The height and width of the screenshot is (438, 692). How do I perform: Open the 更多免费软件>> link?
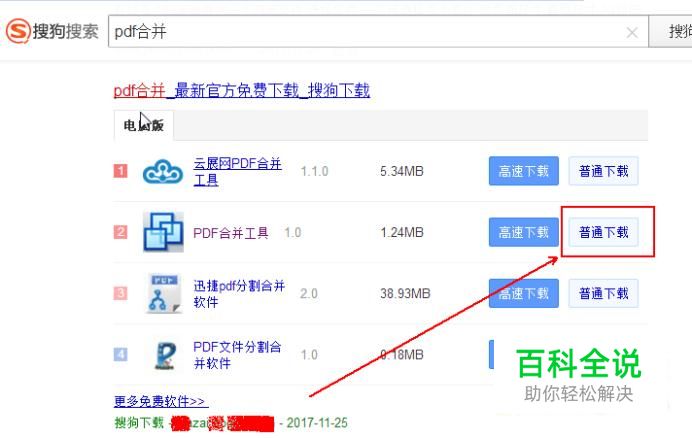click(x=161, y=401)
